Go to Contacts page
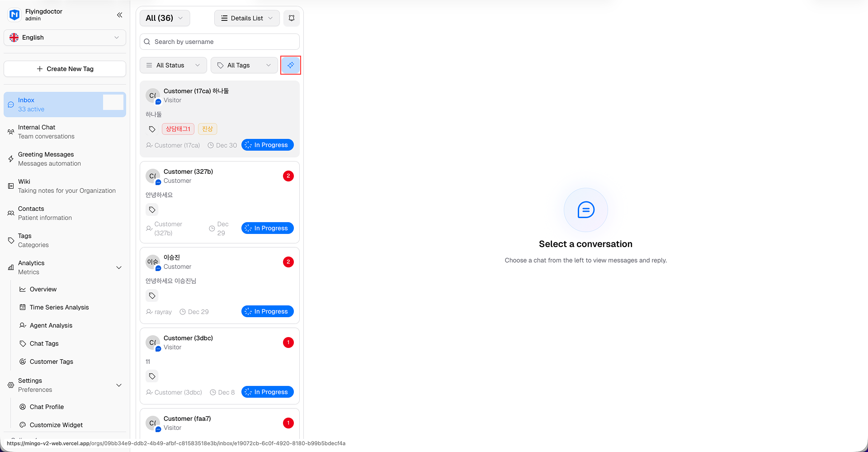The height and width of the screenshot is (452, 868). 45,213
